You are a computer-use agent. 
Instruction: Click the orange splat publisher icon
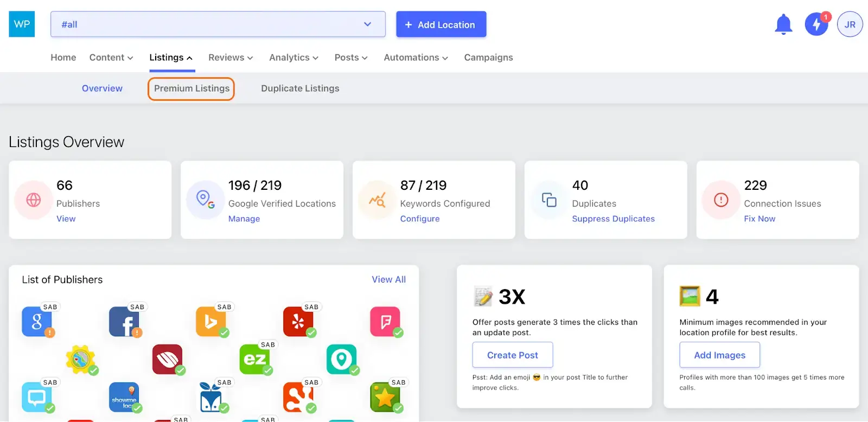tap(298, 397)
